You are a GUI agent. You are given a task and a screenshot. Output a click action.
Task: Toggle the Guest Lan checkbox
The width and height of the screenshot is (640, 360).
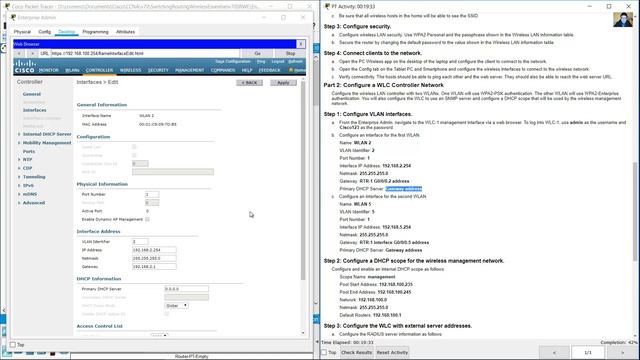134,147
